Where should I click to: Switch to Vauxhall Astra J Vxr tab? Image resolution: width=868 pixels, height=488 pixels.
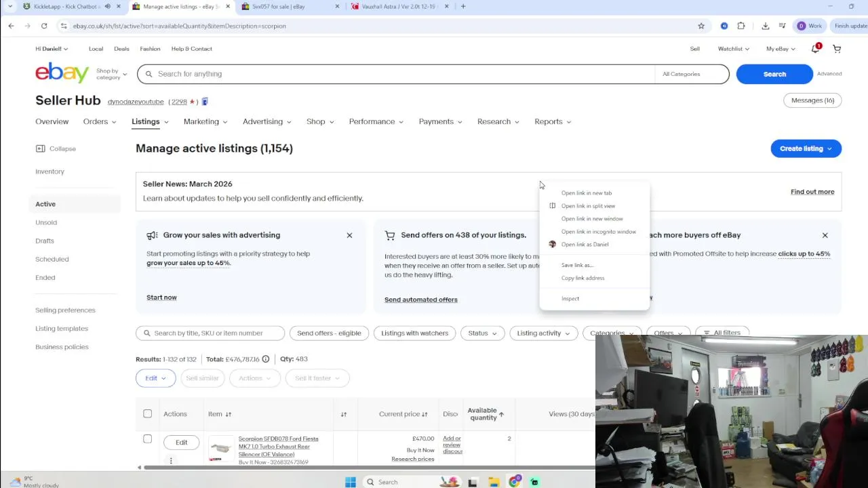399,6
